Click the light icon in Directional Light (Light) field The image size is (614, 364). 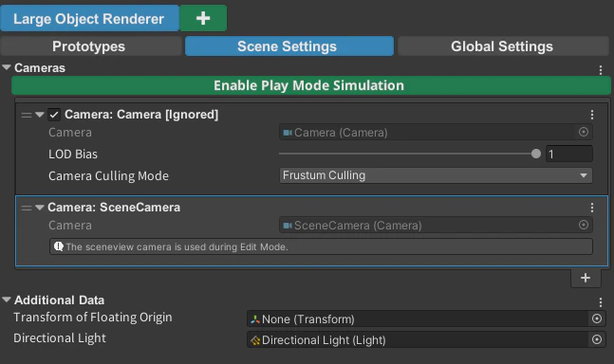point(255,340)
